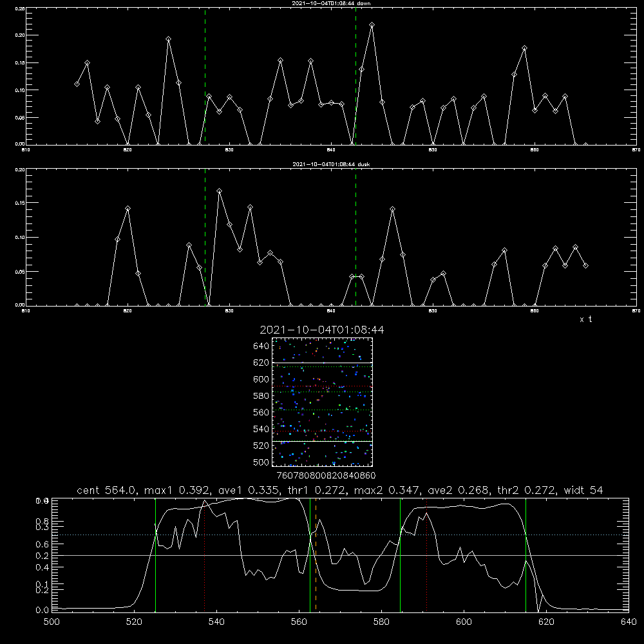Select the "ave2 0.268" value in the stats line
The height and width of the screenshot is (644, 644).
[x=457, y=490]
